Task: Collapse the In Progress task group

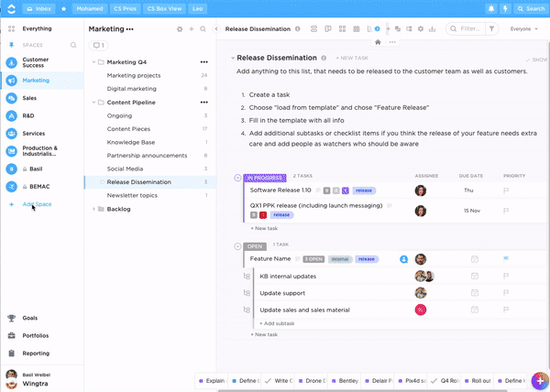Action: tap(237, 177)
